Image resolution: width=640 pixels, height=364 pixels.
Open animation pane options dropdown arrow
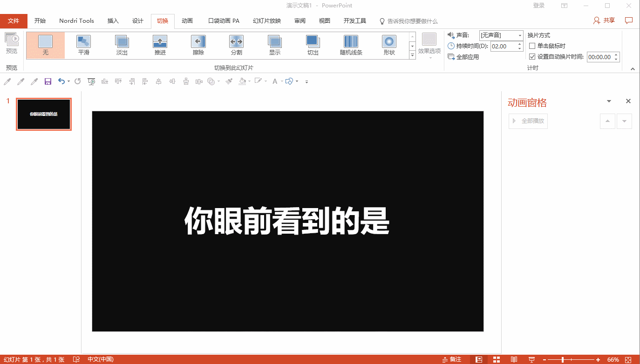click(609, 101)
